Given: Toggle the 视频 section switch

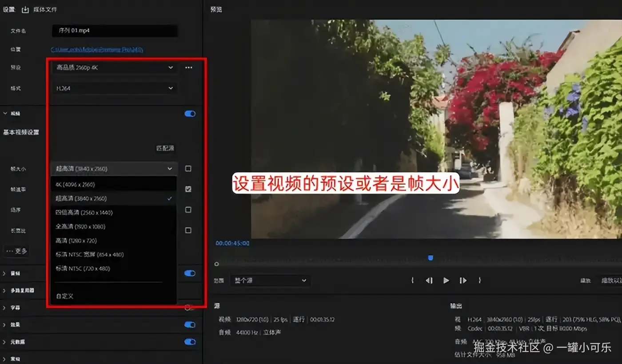Looking at the screenshot, I should [190, 114].
